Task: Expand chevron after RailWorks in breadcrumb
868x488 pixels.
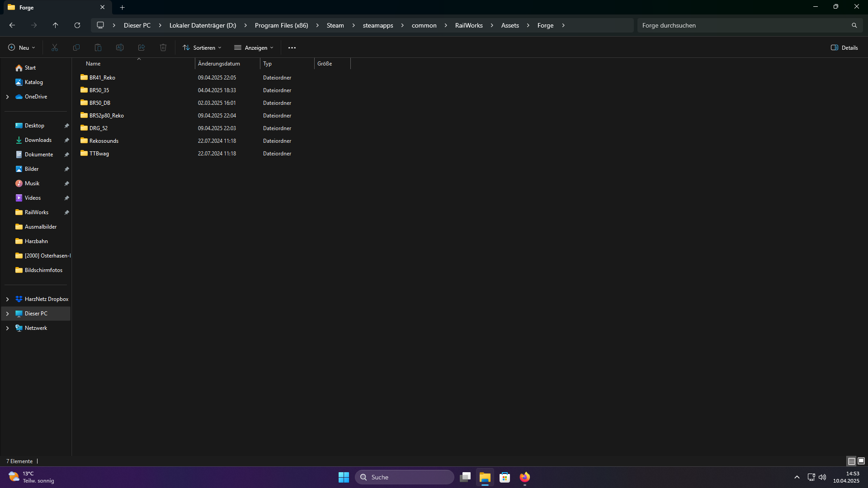Action: 492,25
